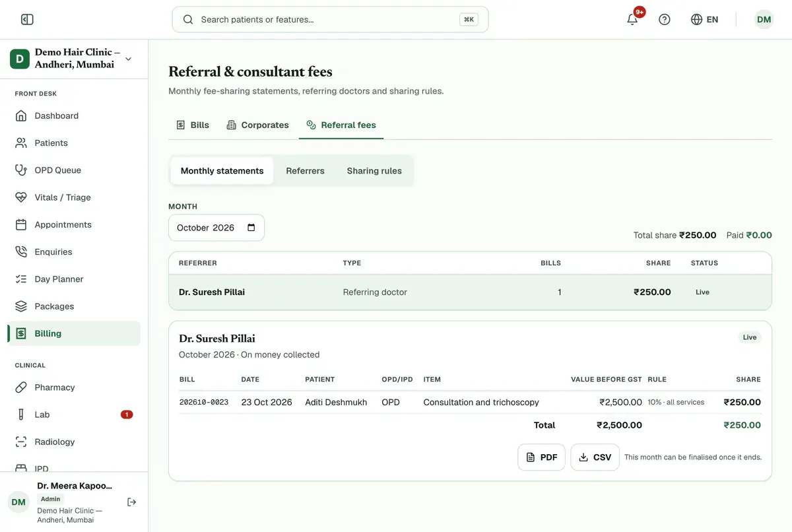Click the Dr. Suresh Pillai card heading

pos(217,339)
